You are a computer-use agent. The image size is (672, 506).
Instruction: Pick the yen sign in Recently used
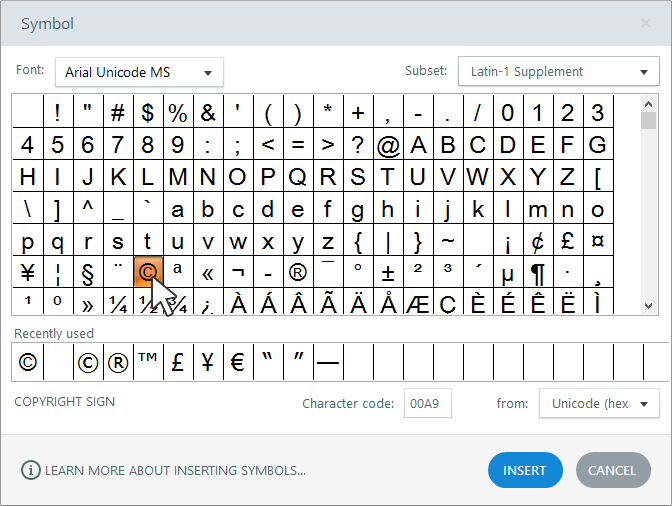click(x=207, y=363)
